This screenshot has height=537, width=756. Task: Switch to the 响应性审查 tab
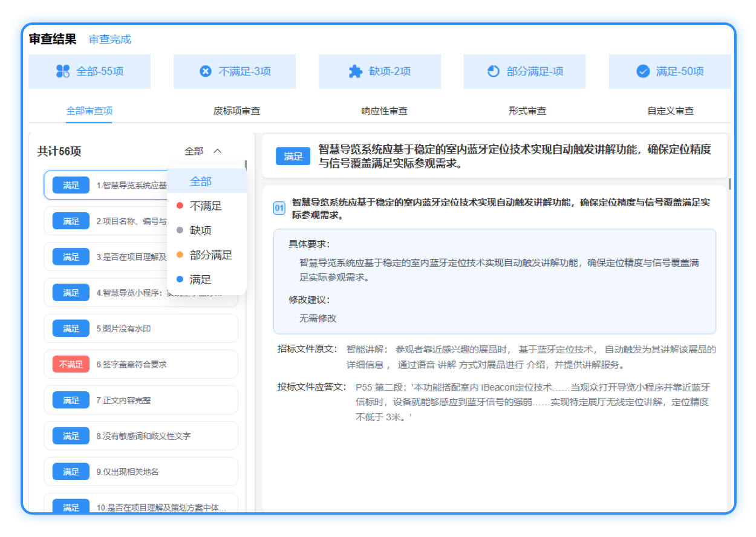click(x=384, y=111)
